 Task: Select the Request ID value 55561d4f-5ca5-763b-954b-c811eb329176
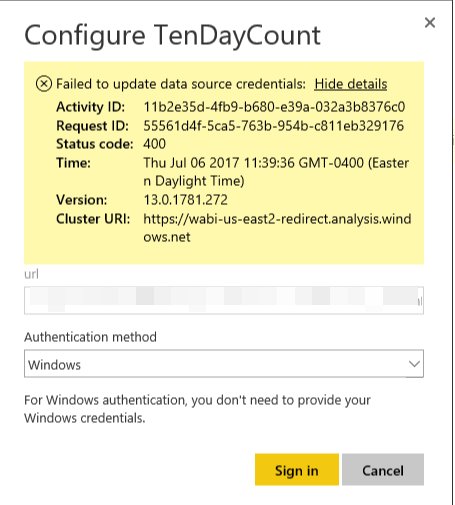[x=273, y=126]
